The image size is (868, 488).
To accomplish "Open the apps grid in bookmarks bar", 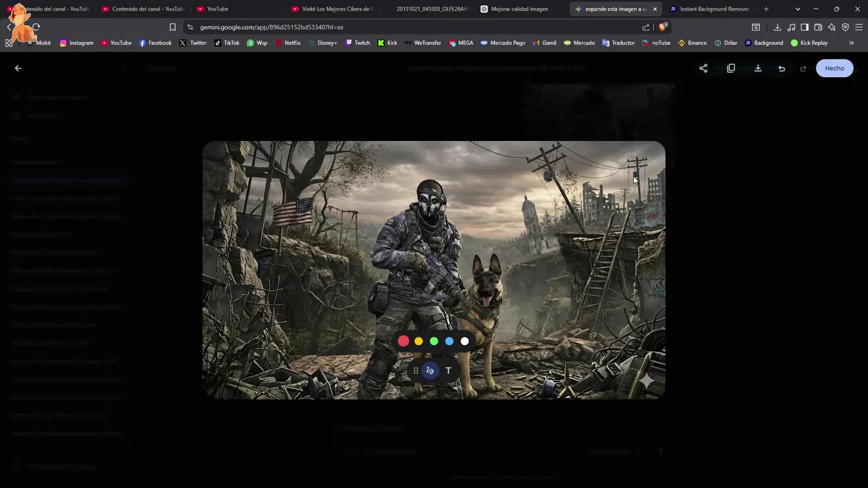I will coord(9,43).
